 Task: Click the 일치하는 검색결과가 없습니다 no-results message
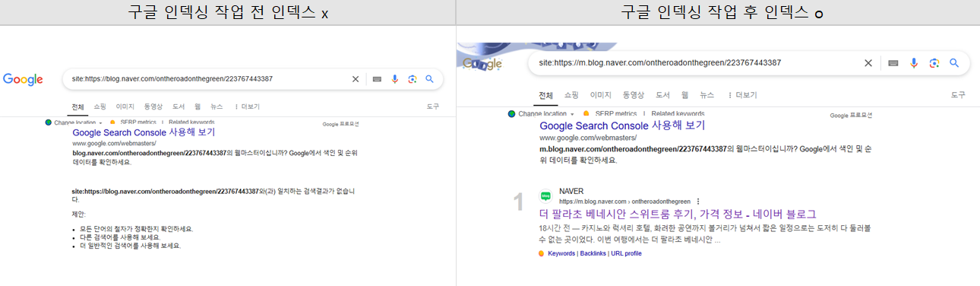pos(213,195)
